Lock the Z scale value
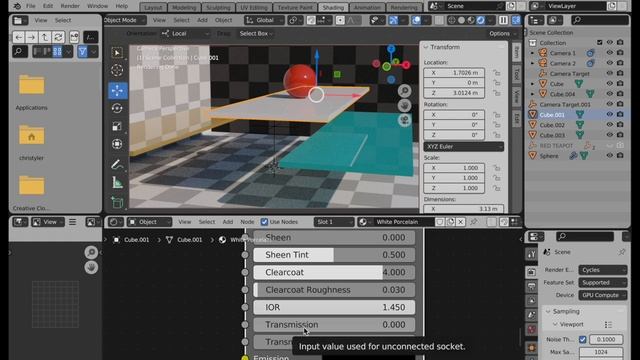Screen dimensions: 640x360 (x=496, y=188)
